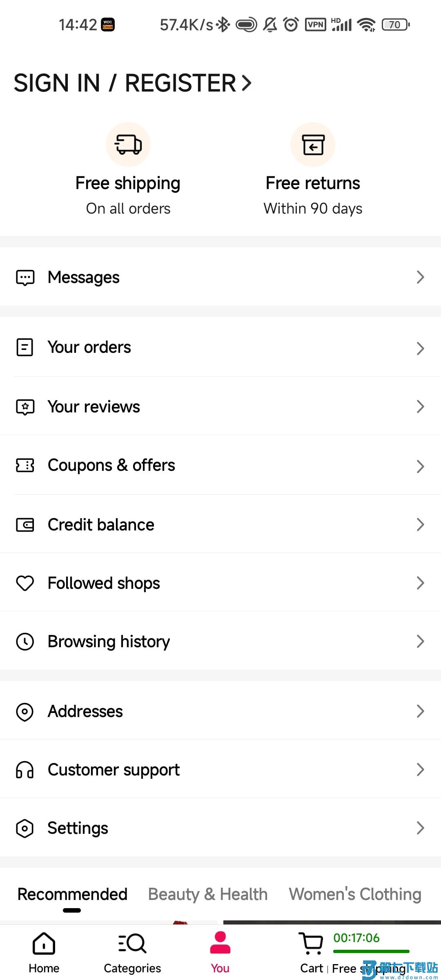Image resolution: width=441 pixels, height=980 pixels.
Task: Select the Recommended tab
Action: [x=72, y=894]
